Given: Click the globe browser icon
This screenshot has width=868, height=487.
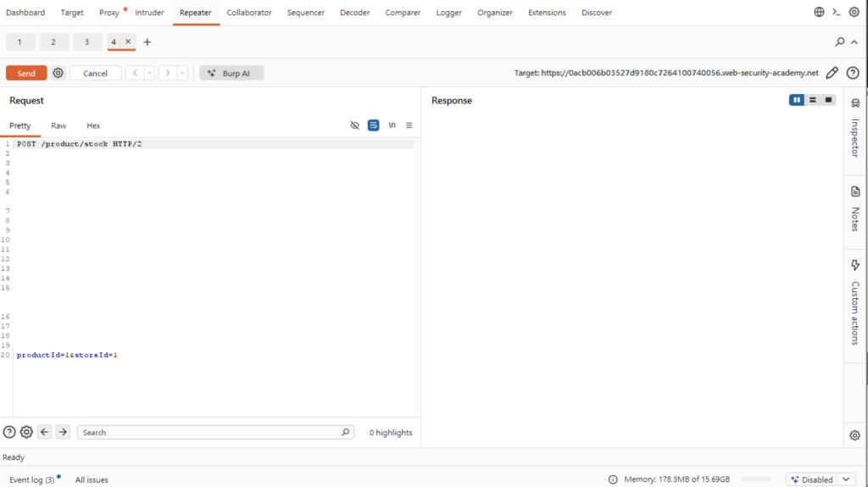Looking at the screenshot, I should (x=820, y=12).
